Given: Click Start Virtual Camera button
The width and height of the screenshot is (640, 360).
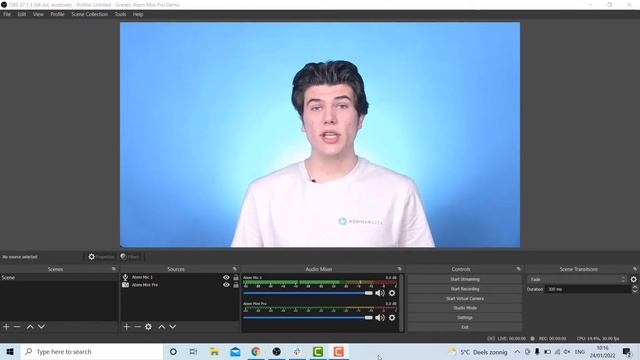Looking at the screenshot, I should pos(465,298).
